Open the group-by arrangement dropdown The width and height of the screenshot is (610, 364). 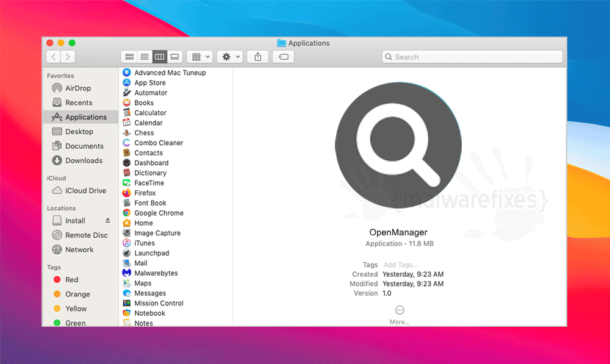tap(200, 57)
